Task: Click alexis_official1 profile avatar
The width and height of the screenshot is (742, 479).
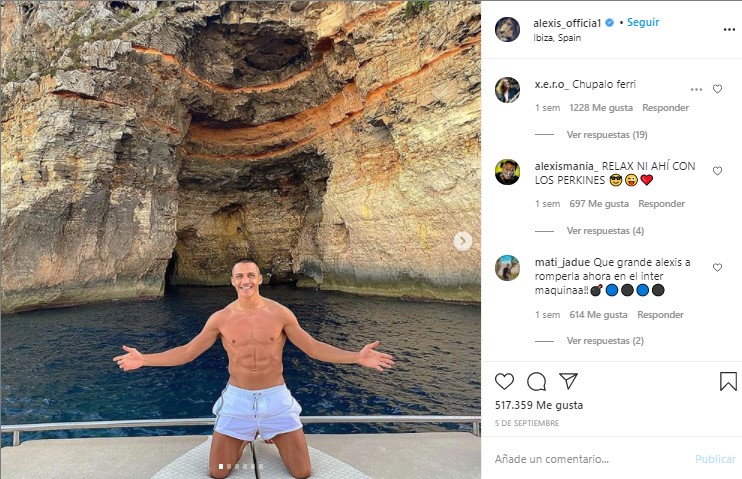Action: pyautogui.click(x=507, y=29)
